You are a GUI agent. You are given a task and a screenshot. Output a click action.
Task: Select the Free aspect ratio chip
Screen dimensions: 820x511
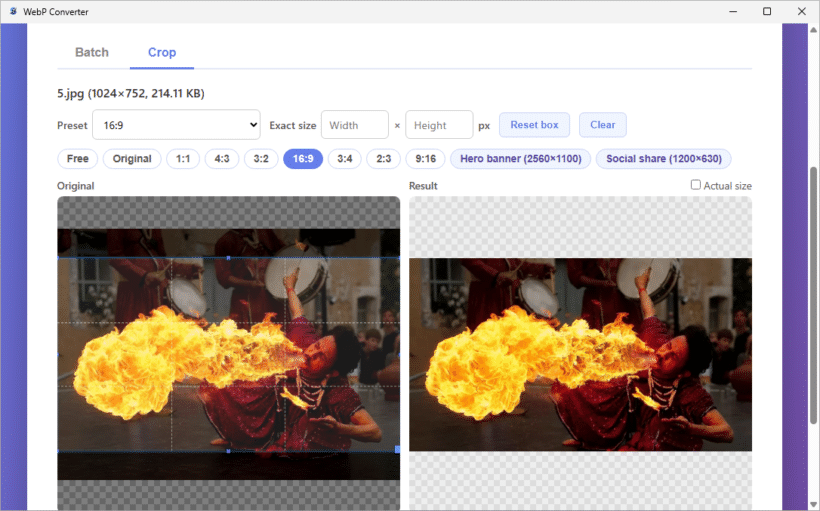tap(77, 158)
